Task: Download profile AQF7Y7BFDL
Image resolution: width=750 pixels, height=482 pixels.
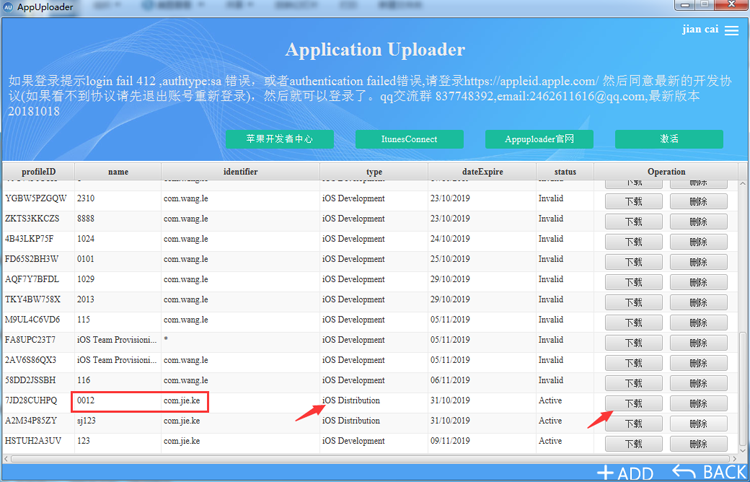Action: (633, 282)
